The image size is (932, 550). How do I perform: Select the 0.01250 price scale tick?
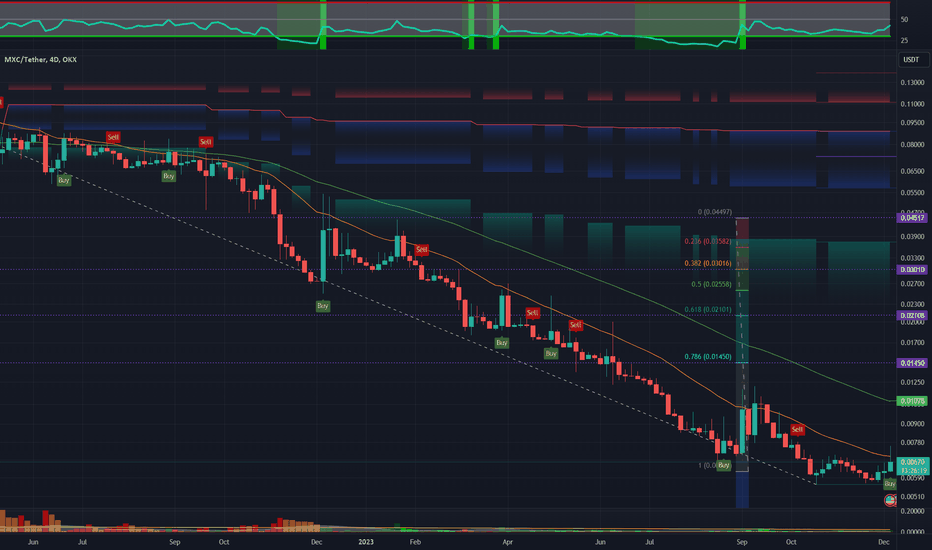click(x=912, y=382)
